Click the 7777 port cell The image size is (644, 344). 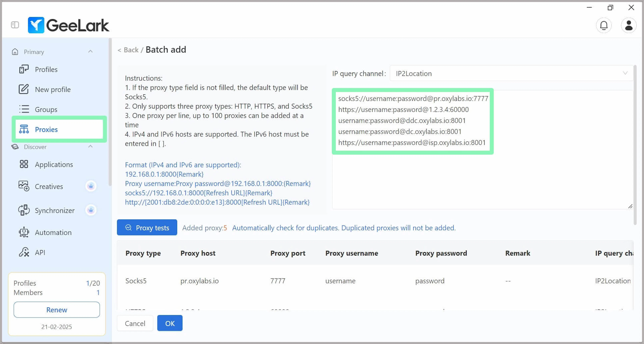pyautogui.click(x=278, y=281)
